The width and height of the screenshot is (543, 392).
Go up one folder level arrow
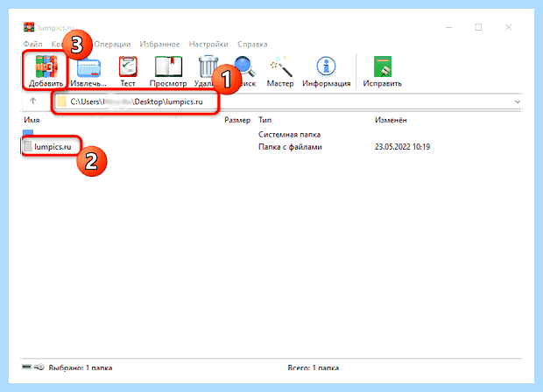[33, 101]
